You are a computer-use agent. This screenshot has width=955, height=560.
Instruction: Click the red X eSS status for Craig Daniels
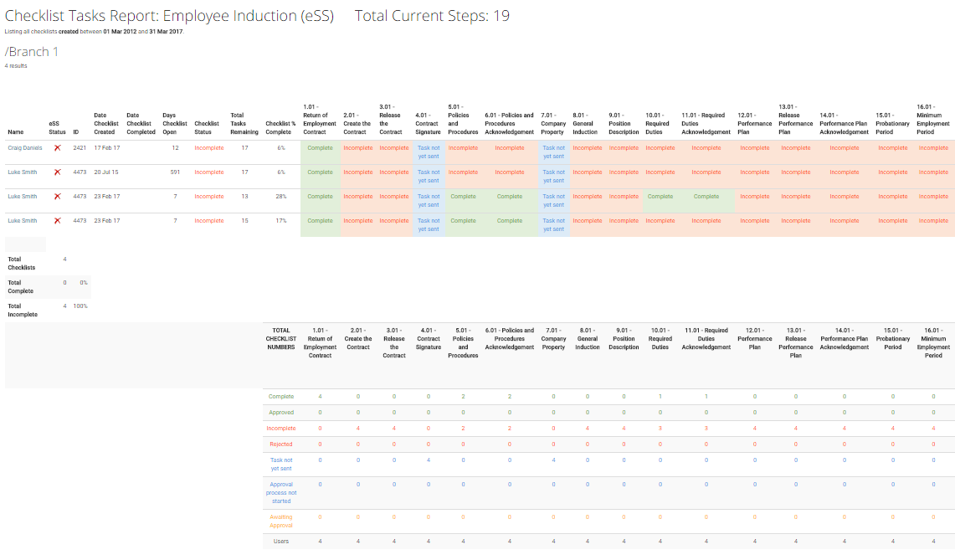(57, 148)
